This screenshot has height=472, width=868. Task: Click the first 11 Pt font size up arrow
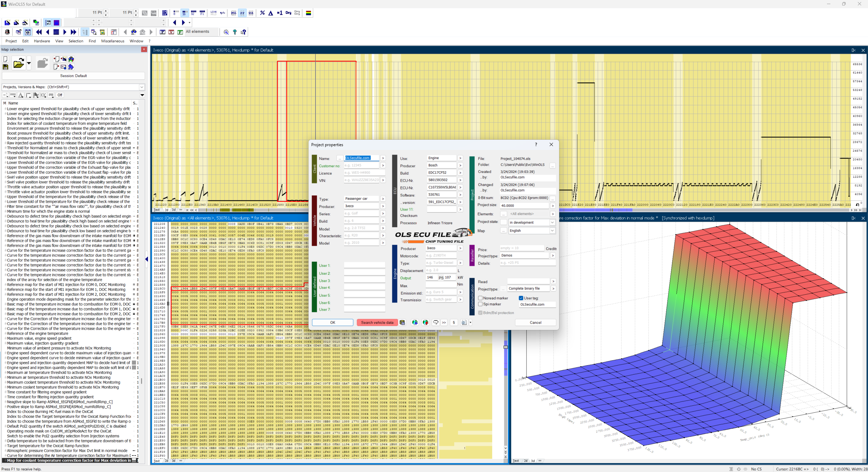click(x=106, y=11)
